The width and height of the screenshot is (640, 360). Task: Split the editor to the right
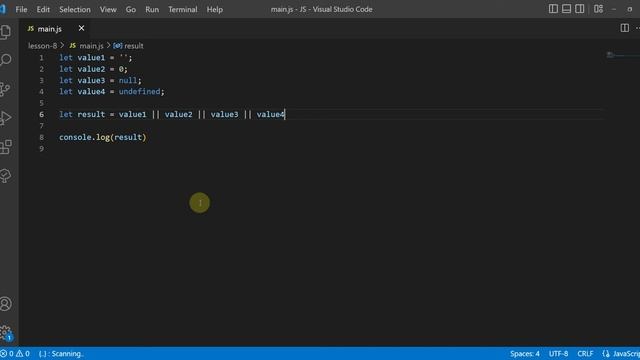coord(624,28)
